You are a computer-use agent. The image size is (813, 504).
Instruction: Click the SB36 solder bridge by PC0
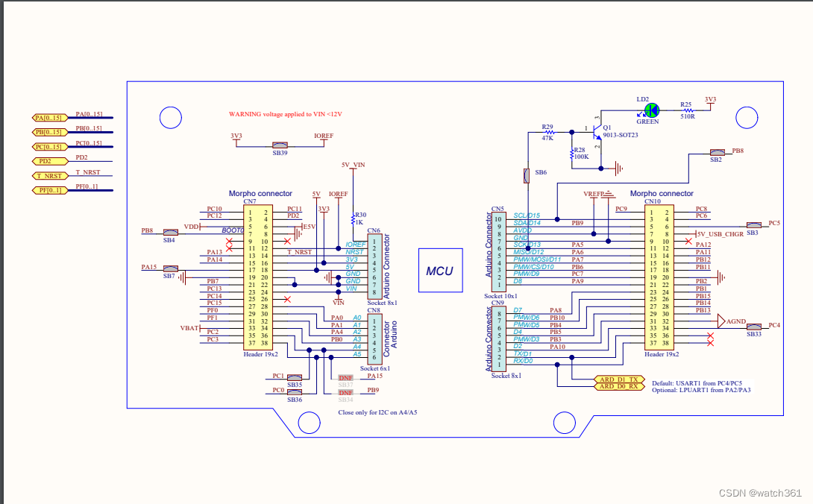coord(295,392)
